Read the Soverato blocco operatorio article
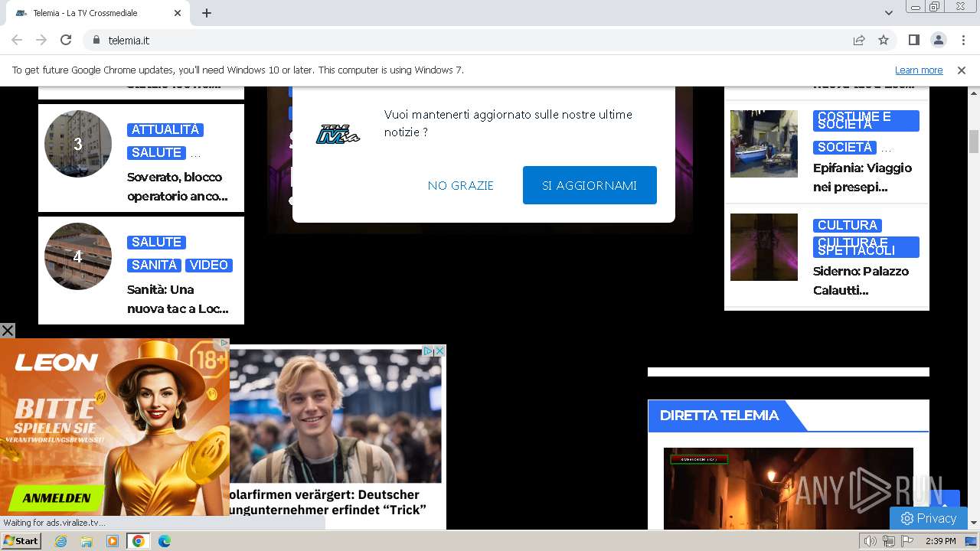This screenshot has width=980, height=551. 178,187
